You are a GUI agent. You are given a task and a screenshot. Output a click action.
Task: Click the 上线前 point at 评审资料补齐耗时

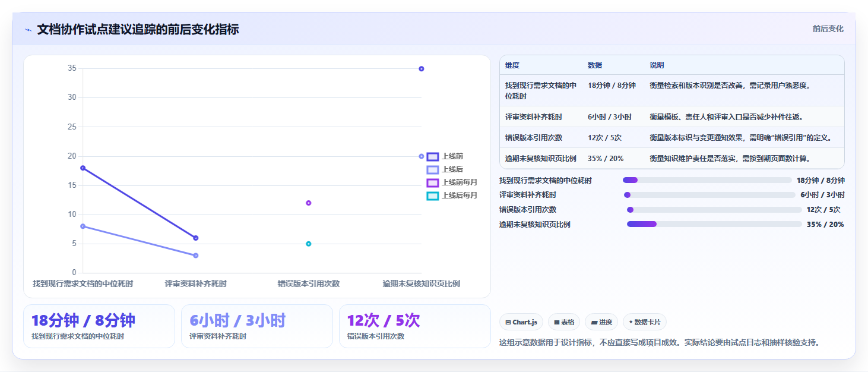pyautogui.click(x=196, y=238)
